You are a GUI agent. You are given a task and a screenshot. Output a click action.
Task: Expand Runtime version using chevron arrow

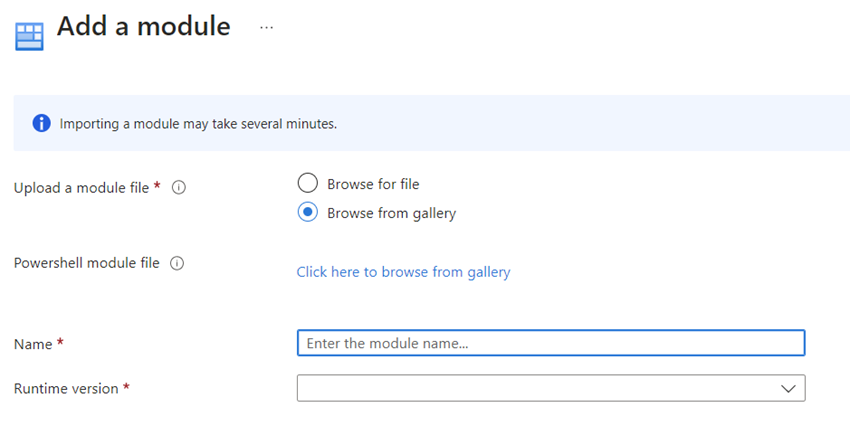tap(788, 389)
